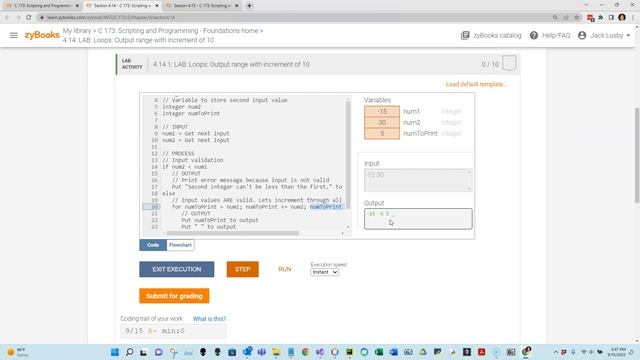640x360 pixels.
Task: Click the RUN button
Action: pos(284,269)
